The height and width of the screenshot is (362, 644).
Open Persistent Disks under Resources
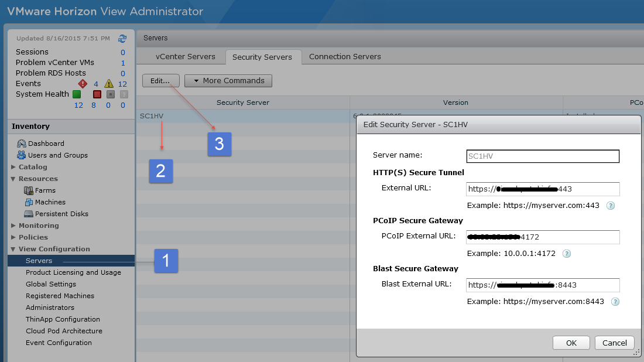(x=61, y=214)
